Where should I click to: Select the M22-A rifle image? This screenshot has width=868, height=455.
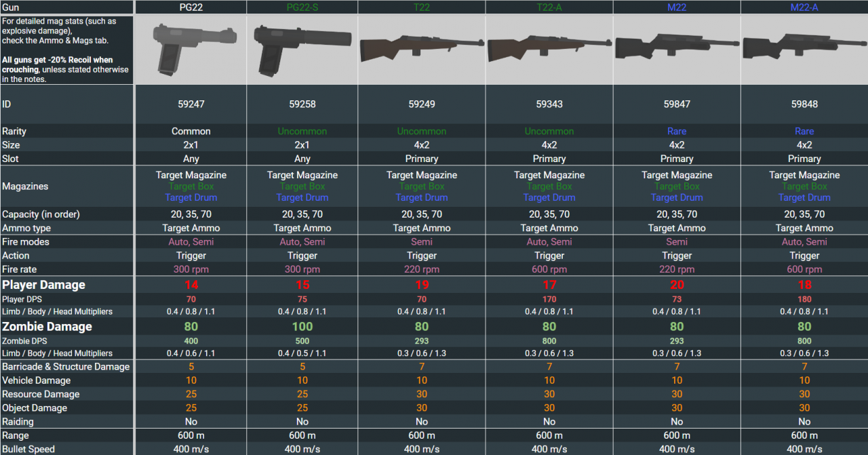tap(804, 47)
